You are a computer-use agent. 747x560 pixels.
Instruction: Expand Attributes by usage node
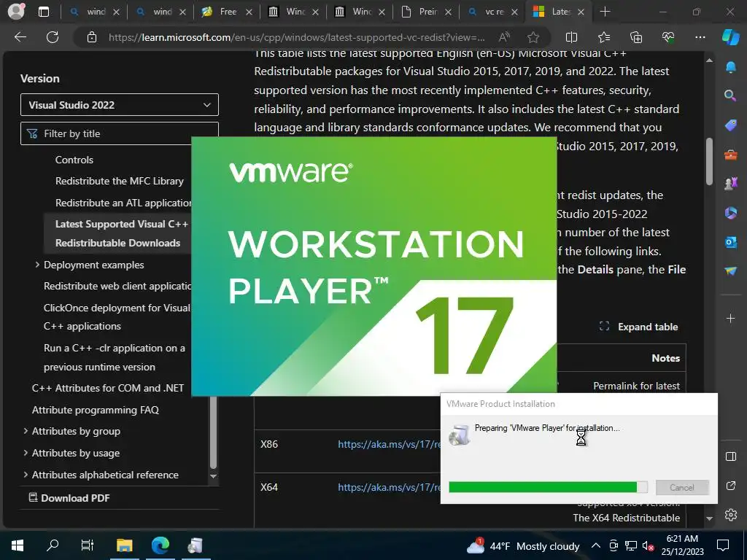tap(26, 453)
